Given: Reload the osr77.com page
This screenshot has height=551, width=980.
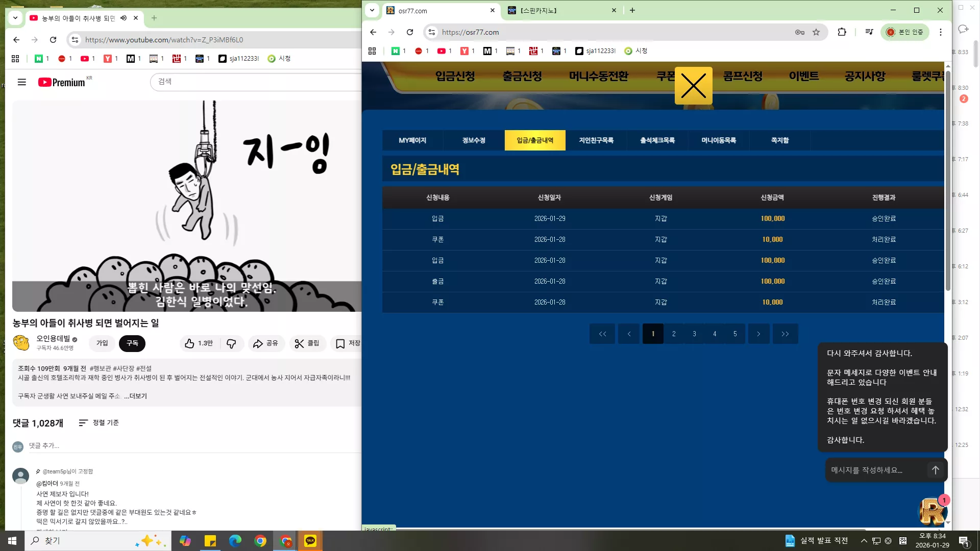Looking at the screenshot, I should 410,32.
